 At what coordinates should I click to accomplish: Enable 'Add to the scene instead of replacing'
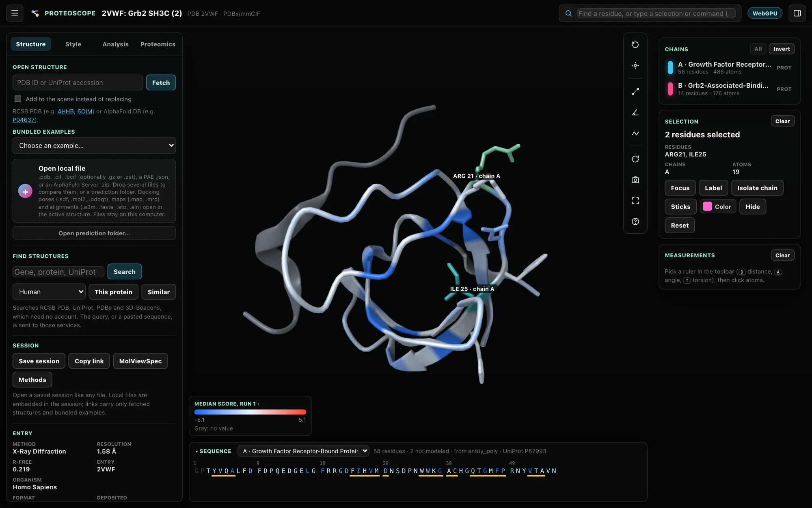(x=18, y=99)
